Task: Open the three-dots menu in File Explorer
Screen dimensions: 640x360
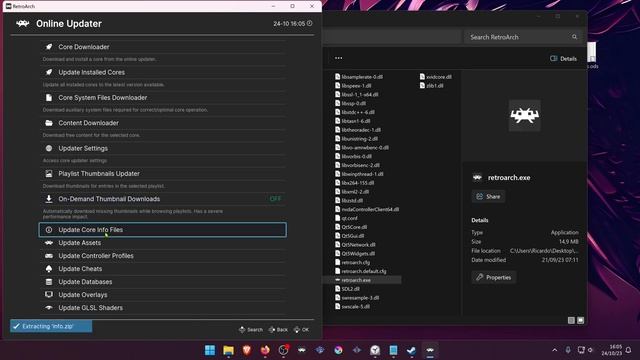Action: click(338, 58)
